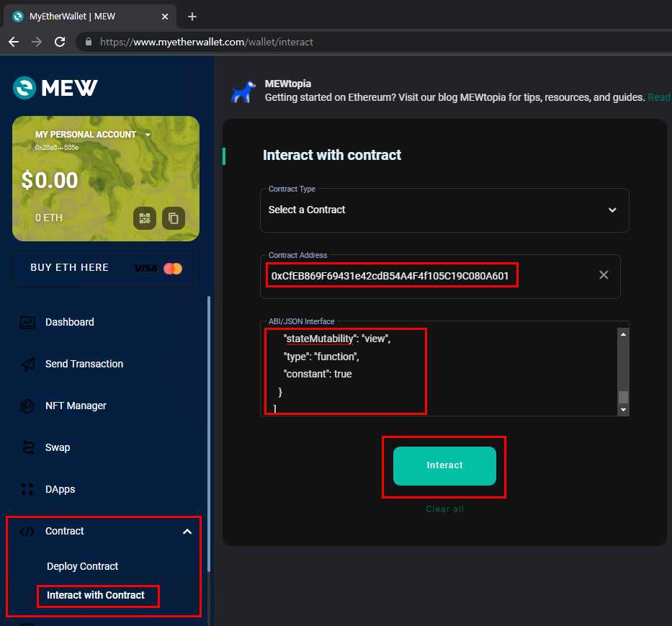
Task: Select Deploy Contract submenu item
Action: click(x=82, y=566)
